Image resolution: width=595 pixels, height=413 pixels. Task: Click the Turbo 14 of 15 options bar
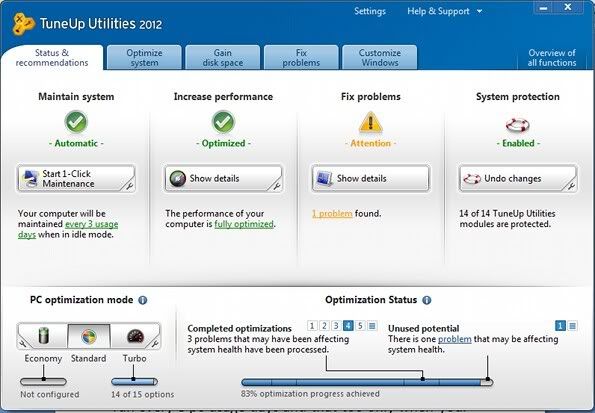[134, 381]
